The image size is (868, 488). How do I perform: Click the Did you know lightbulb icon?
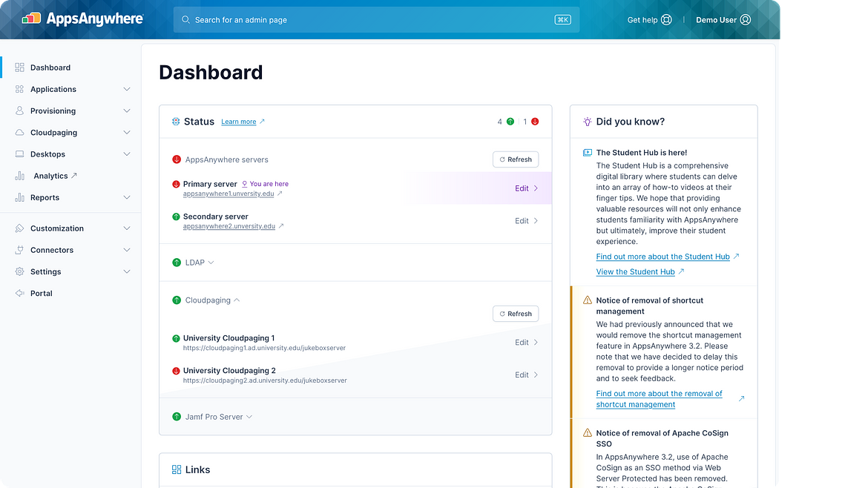coord(588,122)
